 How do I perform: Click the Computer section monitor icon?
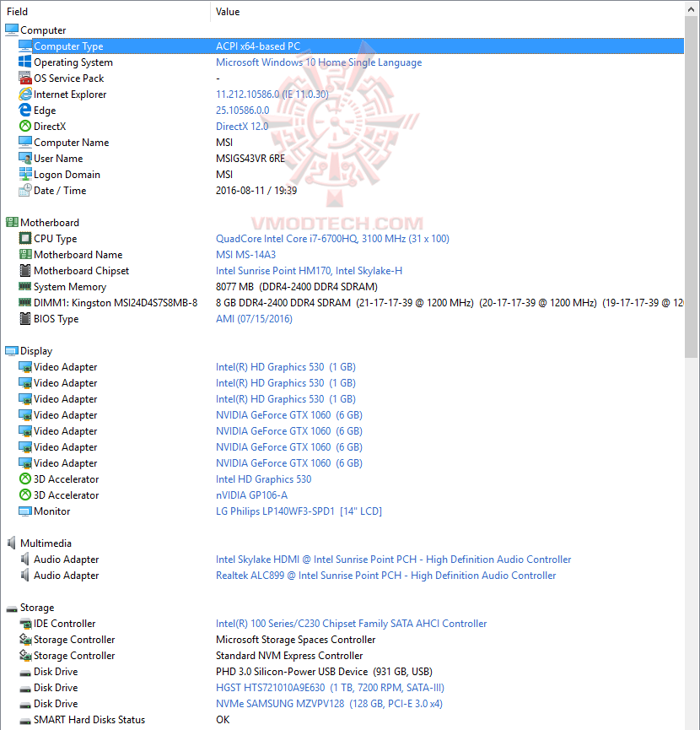12,30
